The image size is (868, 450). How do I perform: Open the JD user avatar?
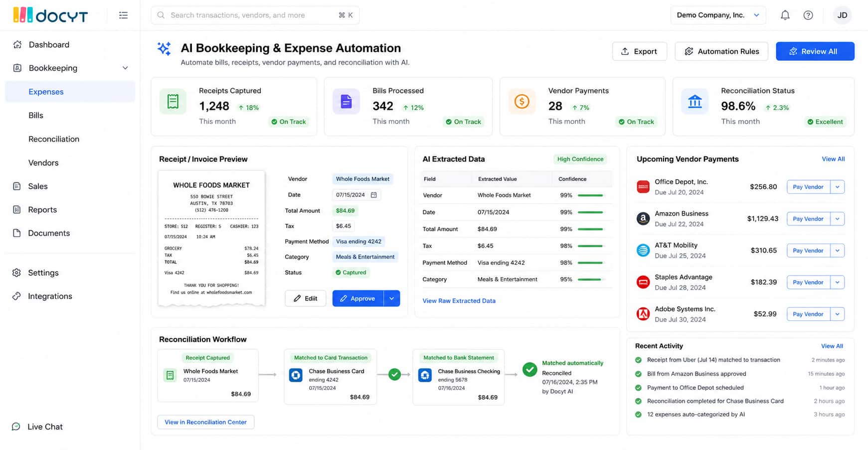842,15
